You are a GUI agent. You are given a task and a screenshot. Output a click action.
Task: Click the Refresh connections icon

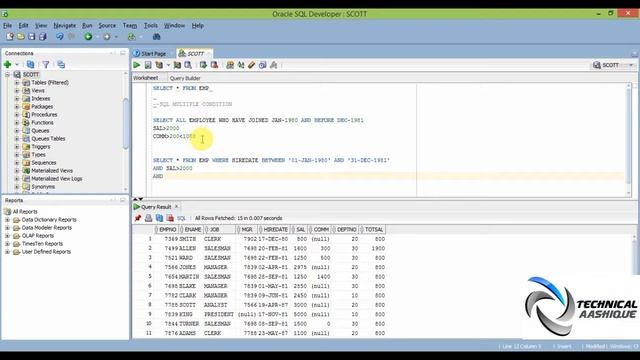(x=30, y=64)
